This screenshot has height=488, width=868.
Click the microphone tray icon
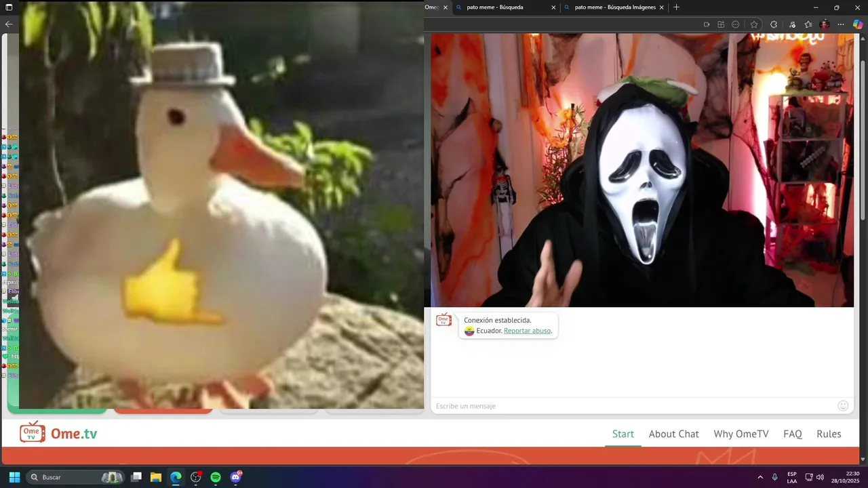coord(775,477)
